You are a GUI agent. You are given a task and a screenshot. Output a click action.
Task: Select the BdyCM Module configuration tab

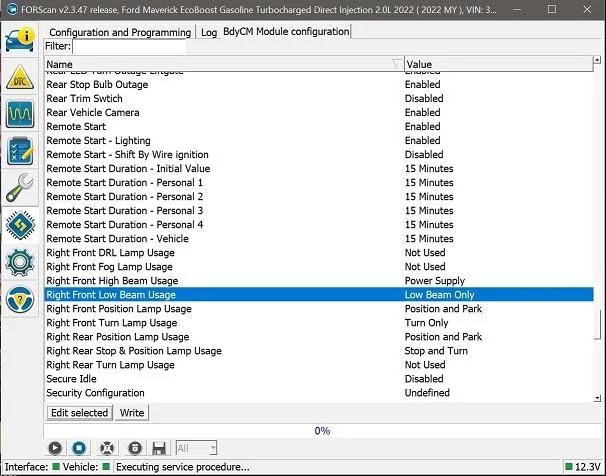tap(286, 31)
